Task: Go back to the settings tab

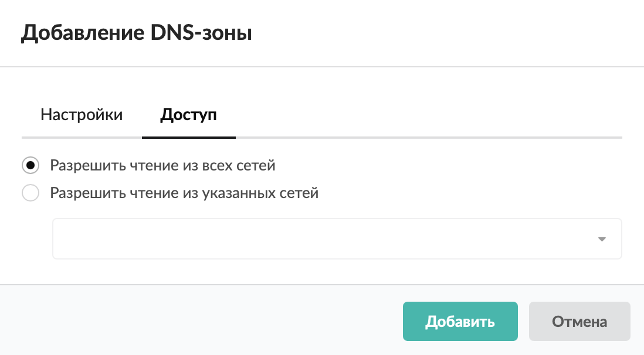Action: click(82, 114)
